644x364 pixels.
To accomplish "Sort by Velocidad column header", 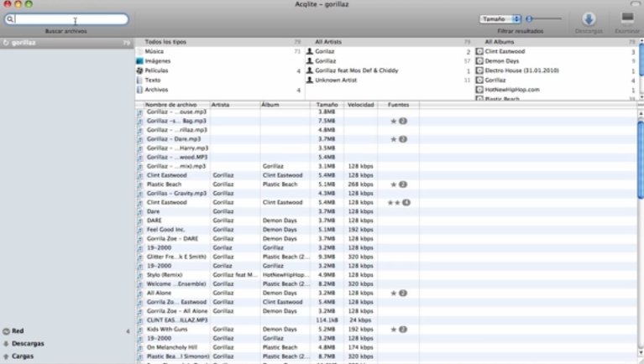I will tap(360, 105).
